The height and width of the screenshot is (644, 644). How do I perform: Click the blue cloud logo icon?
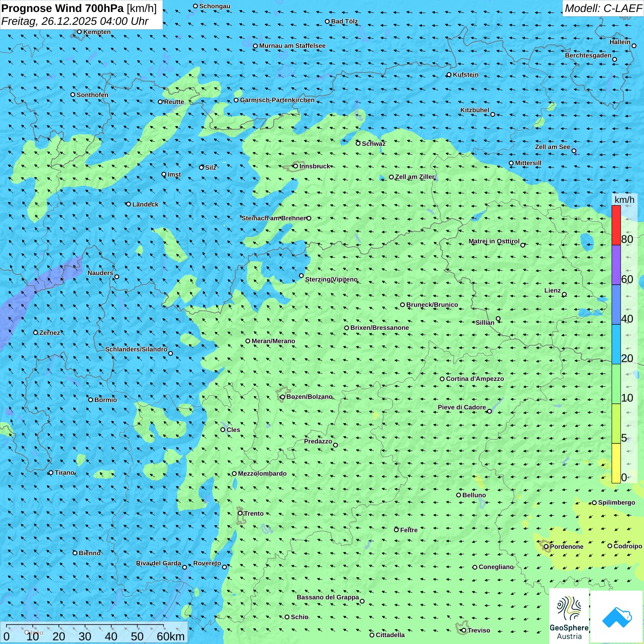click(x=617, y=617)
